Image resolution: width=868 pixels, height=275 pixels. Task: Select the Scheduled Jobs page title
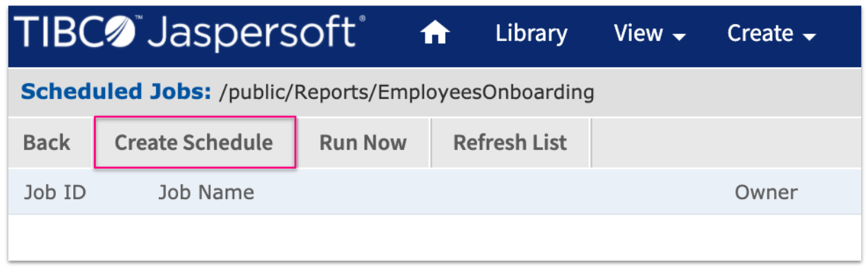click(x=116, y=91)
